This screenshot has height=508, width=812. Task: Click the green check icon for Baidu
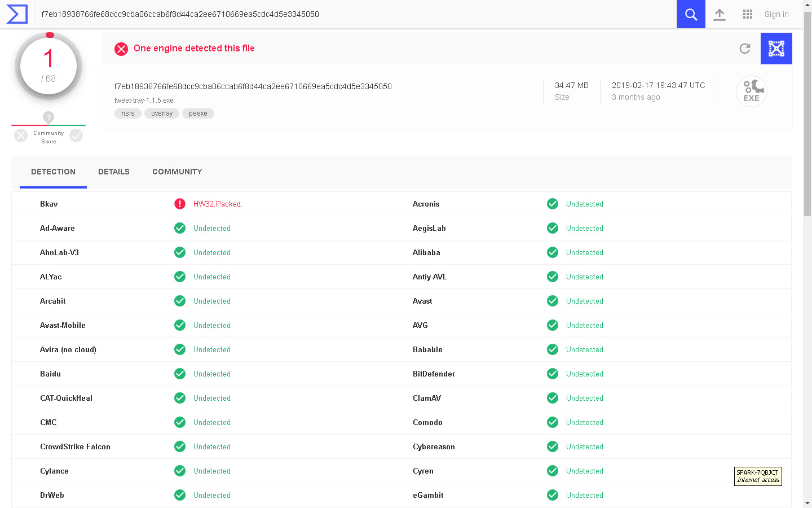[x=180, y=374]
